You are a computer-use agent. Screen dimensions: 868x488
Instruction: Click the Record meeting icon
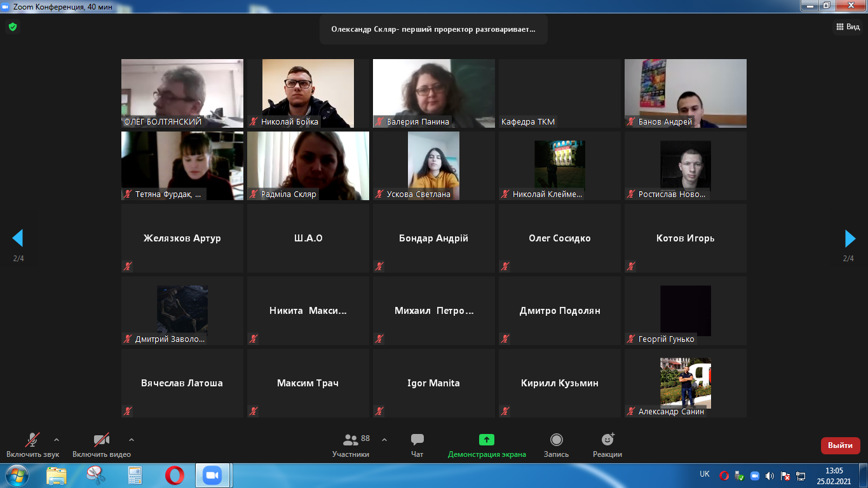556,440
